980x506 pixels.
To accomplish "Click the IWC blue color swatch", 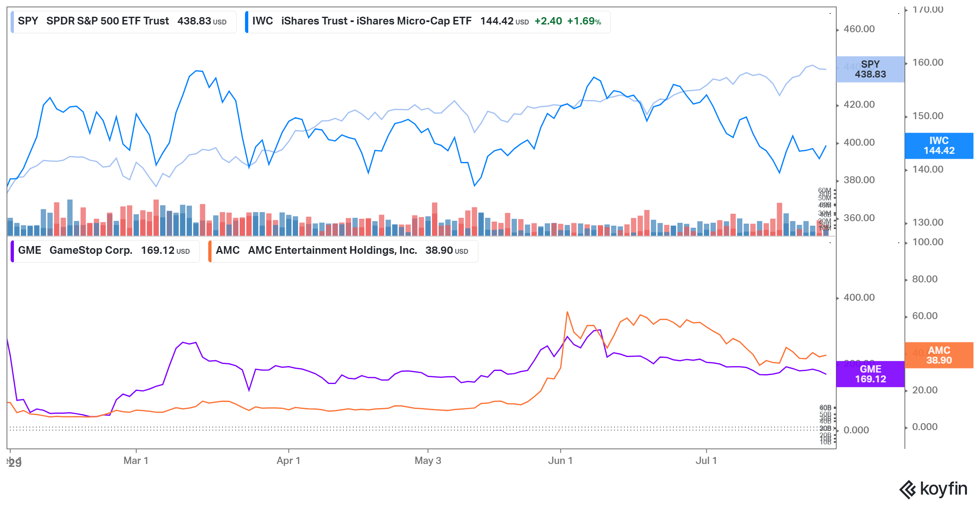I will [x=247, y=22].
